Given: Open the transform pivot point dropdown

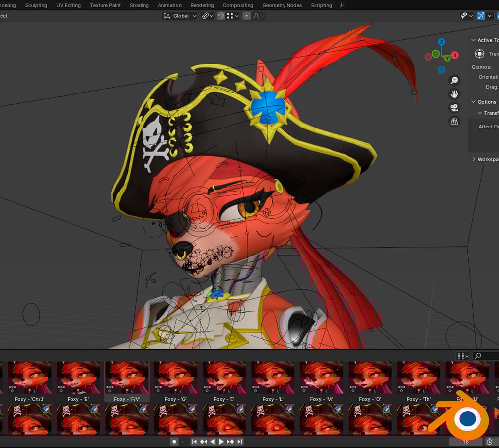Looking at the screenshot, I should point(207,16).
